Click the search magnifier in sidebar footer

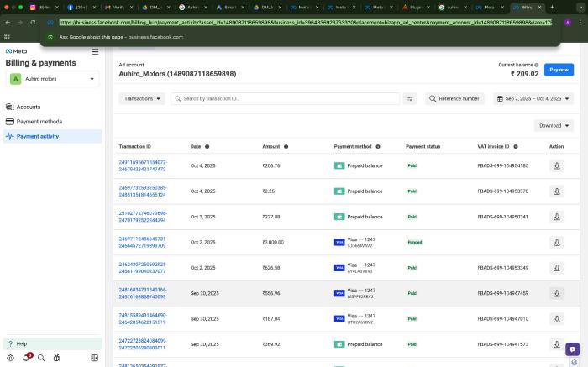pyautogui.click(x=41, y=358)
